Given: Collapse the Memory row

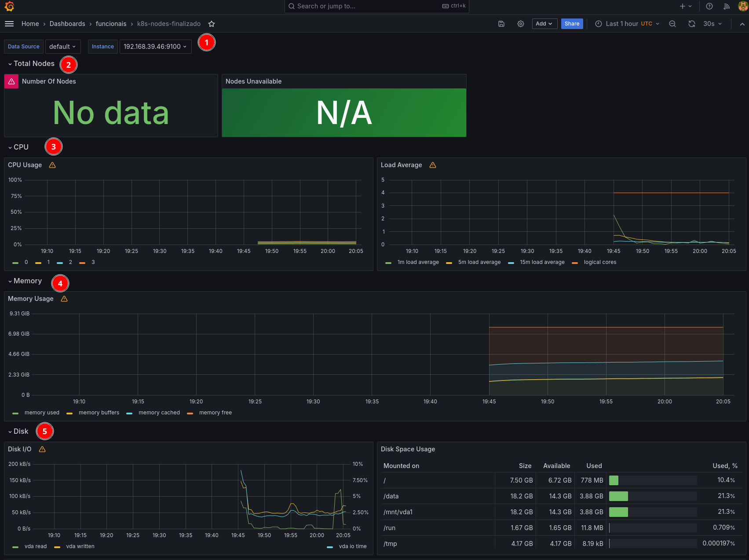Looking at the screenshot, I should (25, 281).
